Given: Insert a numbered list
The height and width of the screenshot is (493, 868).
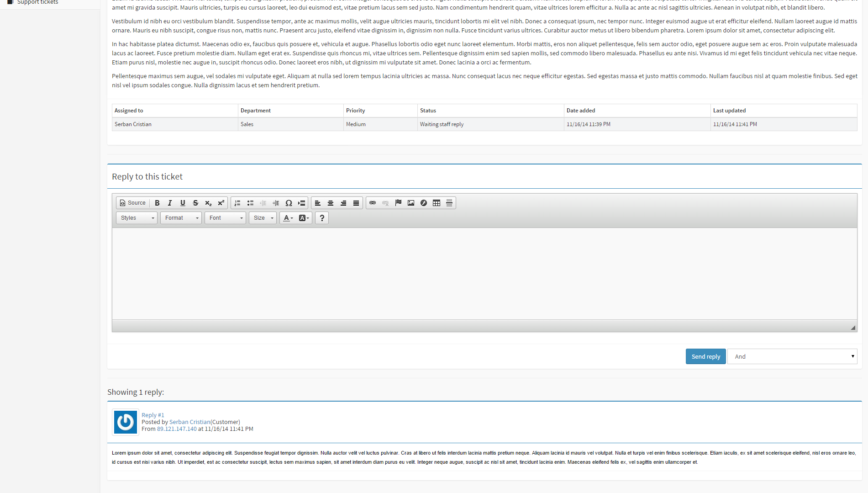Looking at the screenshot, I should (x=237, y=203).
